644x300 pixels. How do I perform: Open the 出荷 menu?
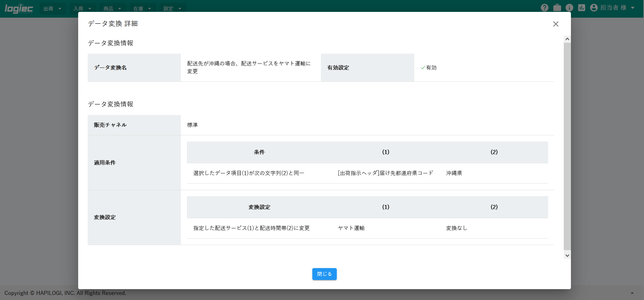(x=52, y=9)
